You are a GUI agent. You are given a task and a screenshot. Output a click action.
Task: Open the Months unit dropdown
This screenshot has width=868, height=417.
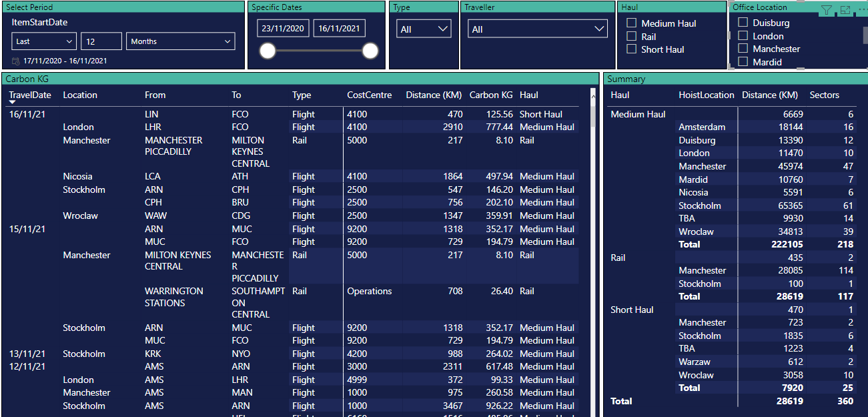180,41
